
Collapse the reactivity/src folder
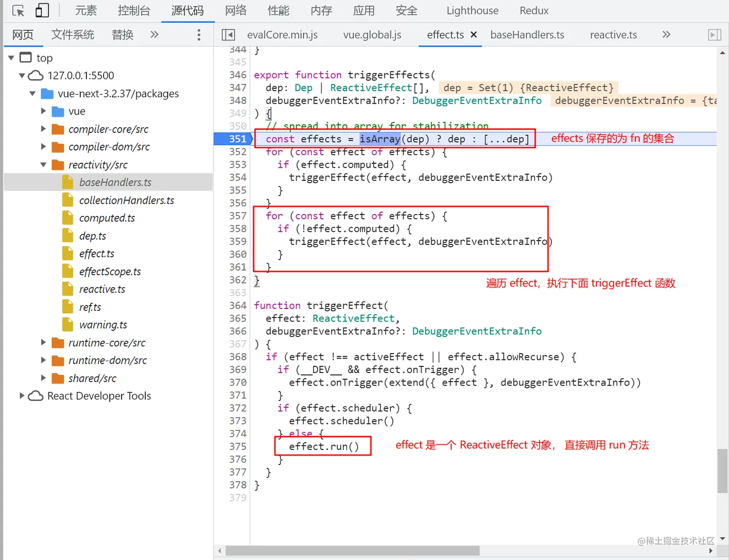pos(43,165)
